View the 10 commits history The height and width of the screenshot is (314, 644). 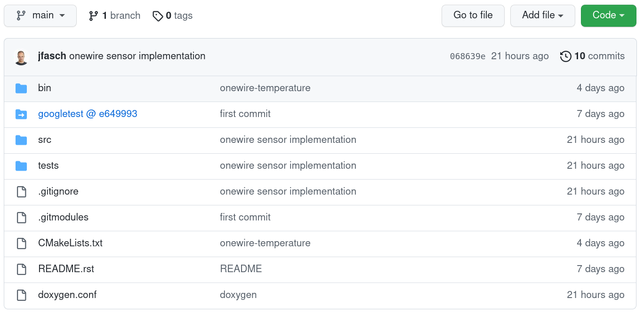coord(599,56)
